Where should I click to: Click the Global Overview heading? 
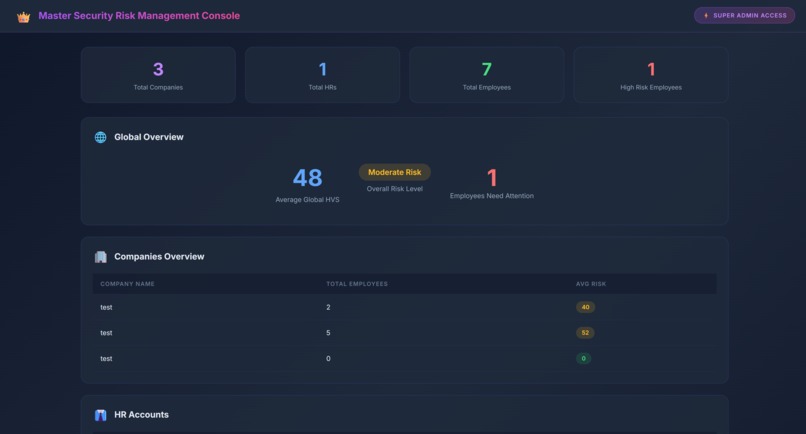pyautogui.click(x=149, y=137)
